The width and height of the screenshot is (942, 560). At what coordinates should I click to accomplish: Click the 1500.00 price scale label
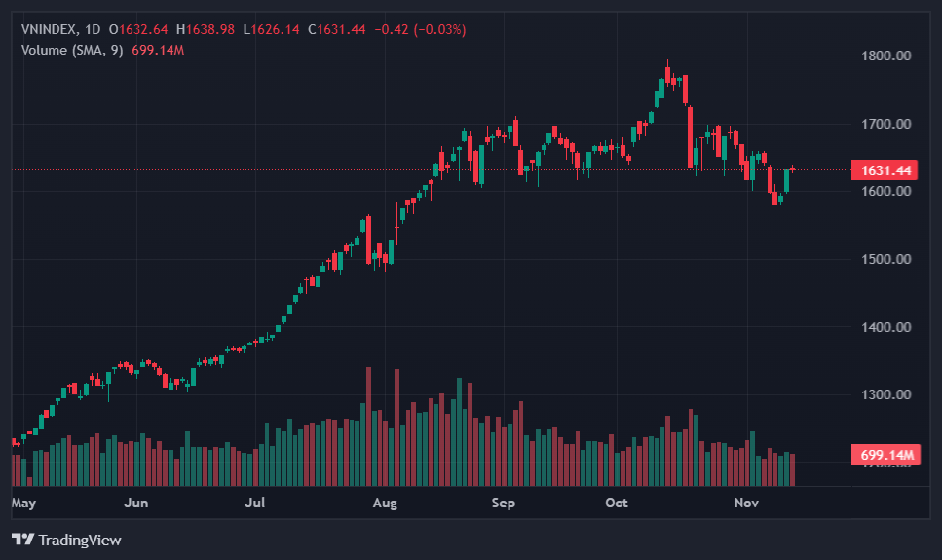coord(886,259)
